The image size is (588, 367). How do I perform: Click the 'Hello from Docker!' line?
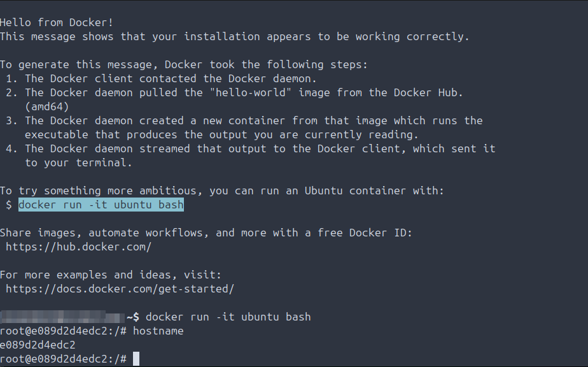pyautogui.click(x=57, y=22)
